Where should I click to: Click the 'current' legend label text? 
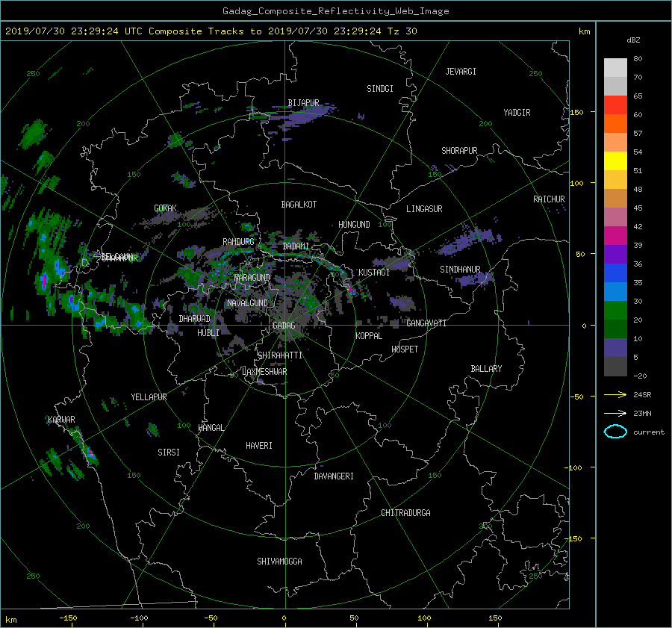click(x=649, y=432)
